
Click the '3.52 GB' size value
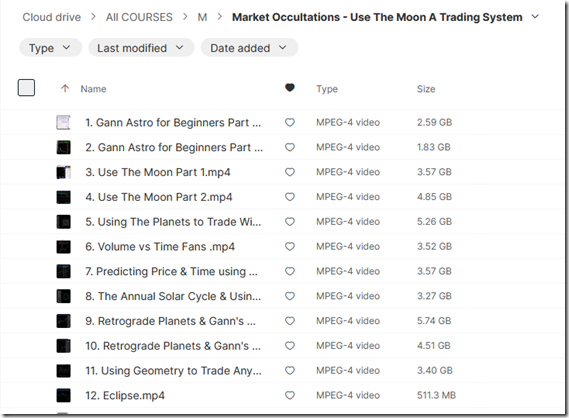[x=434, y=246]
